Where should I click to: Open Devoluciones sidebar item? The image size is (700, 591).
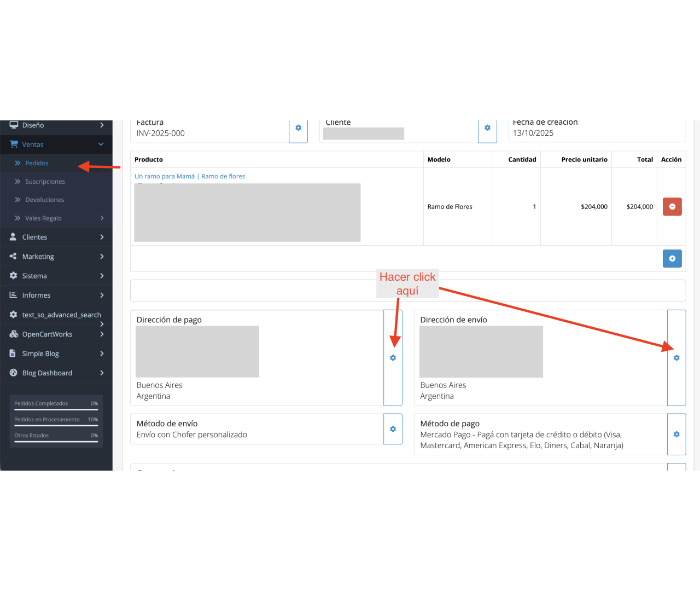click(44, 200)
